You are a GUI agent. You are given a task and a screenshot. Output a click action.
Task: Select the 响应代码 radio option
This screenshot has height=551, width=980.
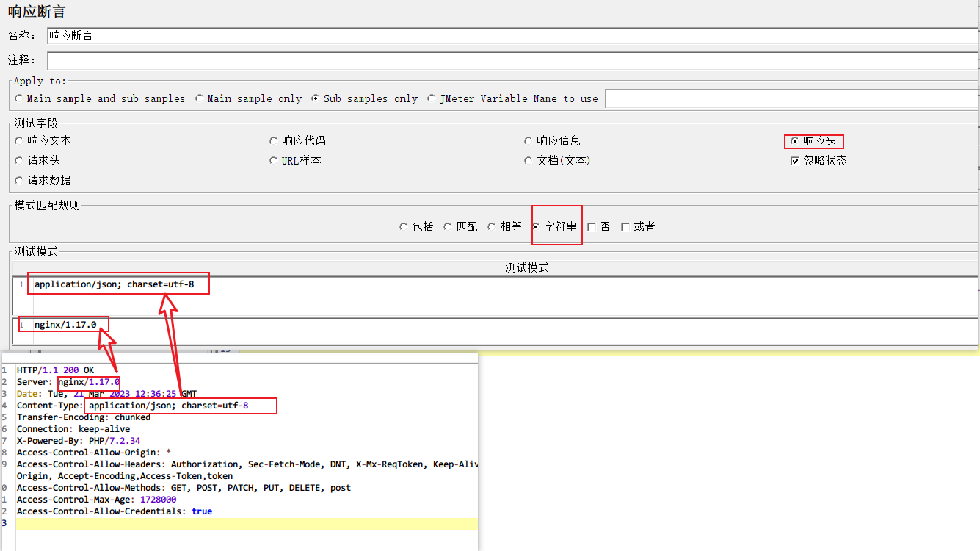coord(274,141)
